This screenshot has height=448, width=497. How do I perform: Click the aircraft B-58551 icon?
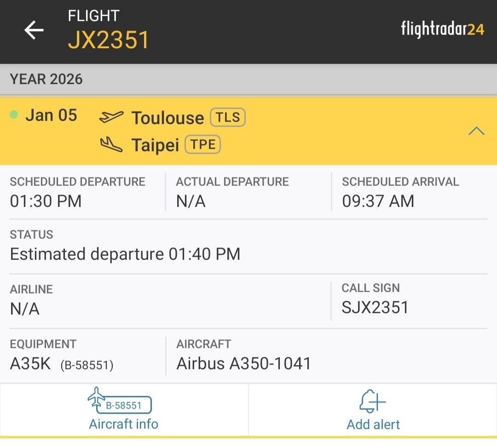click(120, 401)
